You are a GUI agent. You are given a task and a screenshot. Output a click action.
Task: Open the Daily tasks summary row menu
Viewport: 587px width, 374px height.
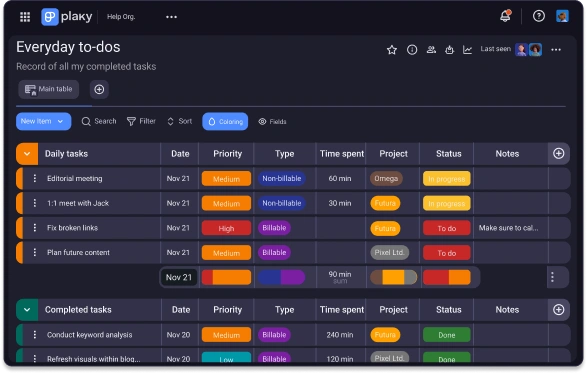coord(553,277)
